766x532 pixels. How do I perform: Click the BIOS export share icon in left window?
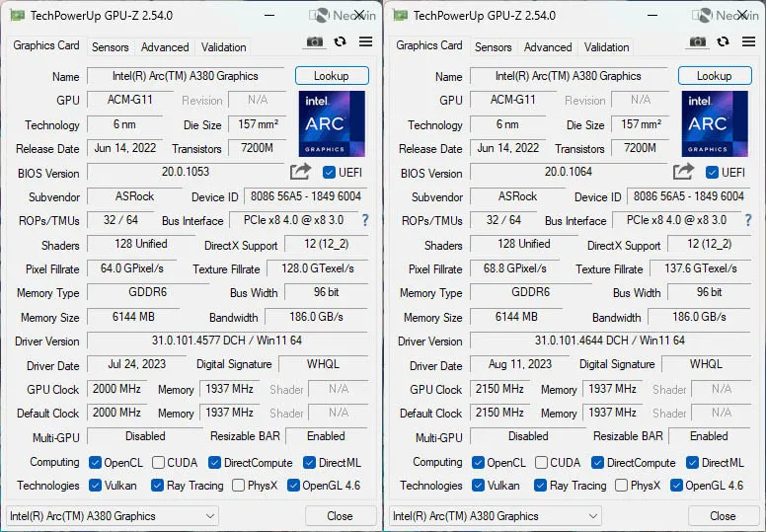point(300,172)
